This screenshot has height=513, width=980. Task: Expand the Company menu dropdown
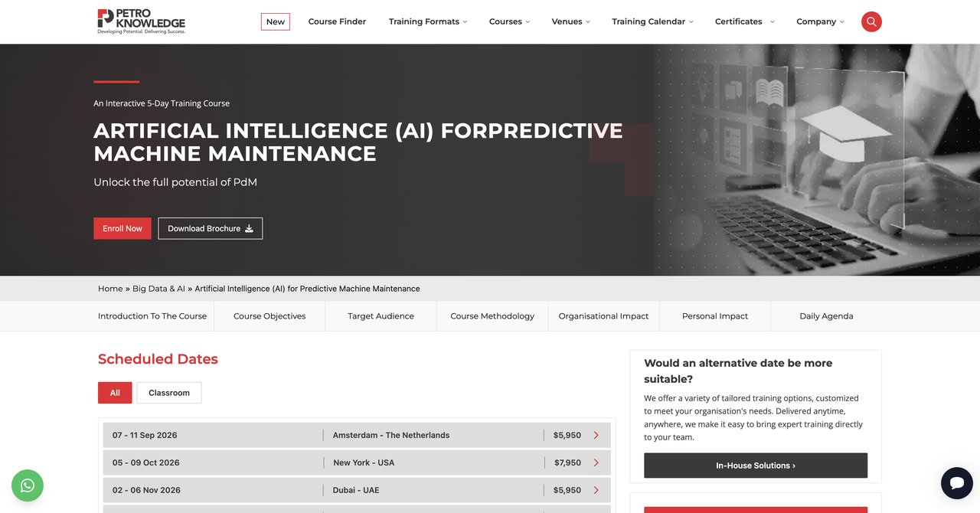click(820, 21)
